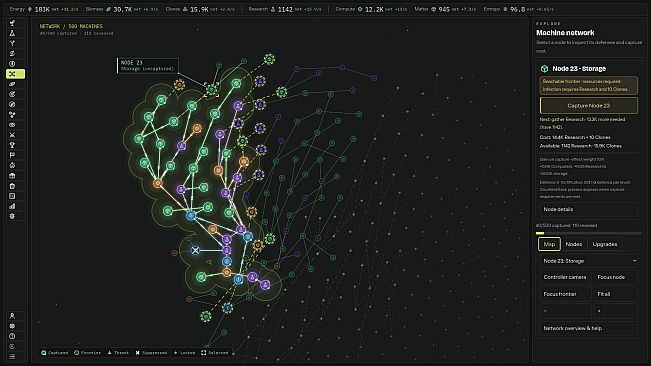Open the three-node cluster icon in sidebar
This screenshot has height=366, width=651.
[12, 115]
